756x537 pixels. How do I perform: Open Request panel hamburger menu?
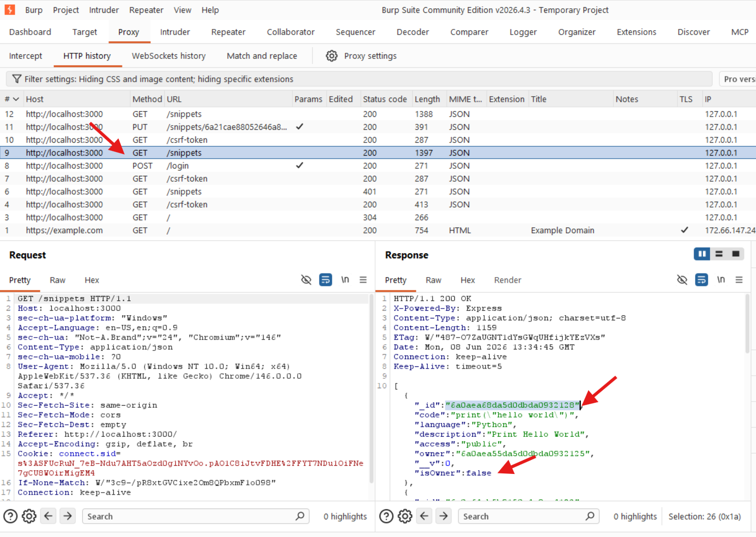[x=363, y=280]
